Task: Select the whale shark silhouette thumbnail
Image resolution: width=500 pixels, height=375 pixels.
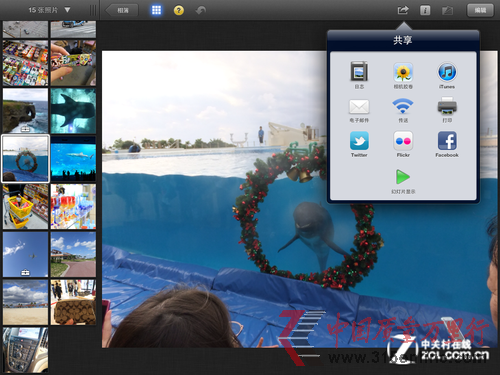Action: pos(73,111)
